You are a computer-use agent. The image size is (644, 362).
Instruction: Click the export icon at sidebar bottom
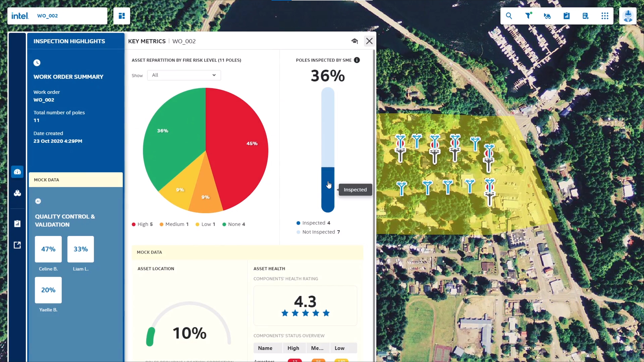point(17,245)
